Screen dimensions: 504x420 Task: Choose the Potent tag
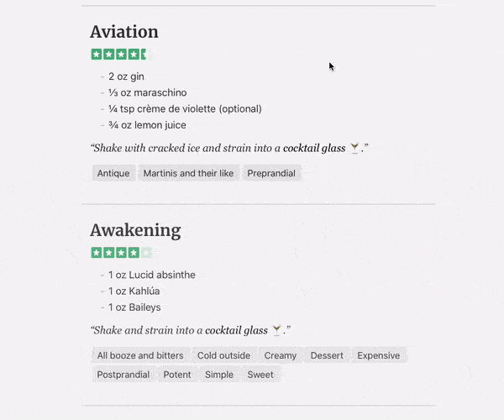click(177, 375)
